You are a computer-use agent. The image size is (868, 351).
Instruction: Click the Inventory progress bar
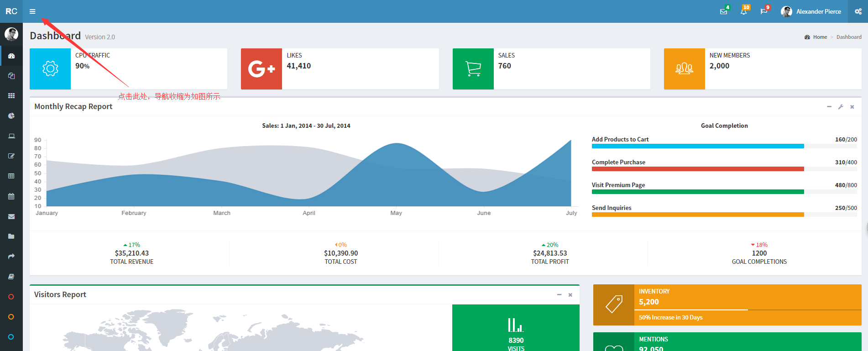[748, 310]
